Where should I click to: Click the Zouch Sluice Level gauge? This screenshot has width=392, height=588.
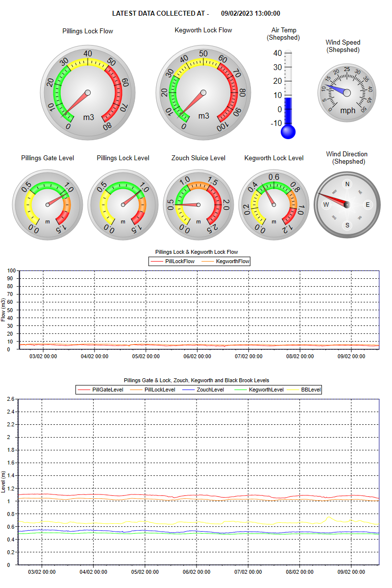pos(198,205)
